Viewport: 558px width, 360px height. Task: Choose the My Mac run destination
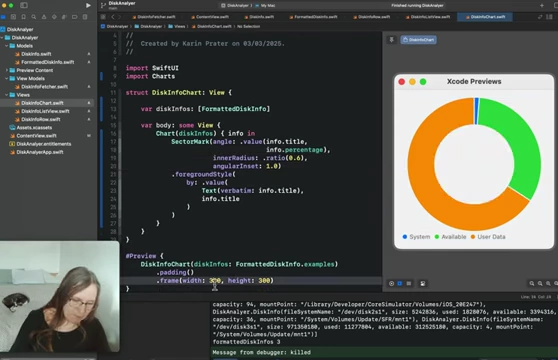[265, 5]
